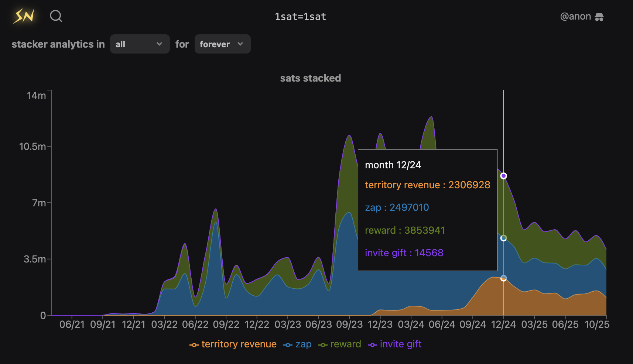Image resolution: width=633 pixels, height=364 pixels.
Task: Expand the chevron in the forever selector
Action: 240,44
